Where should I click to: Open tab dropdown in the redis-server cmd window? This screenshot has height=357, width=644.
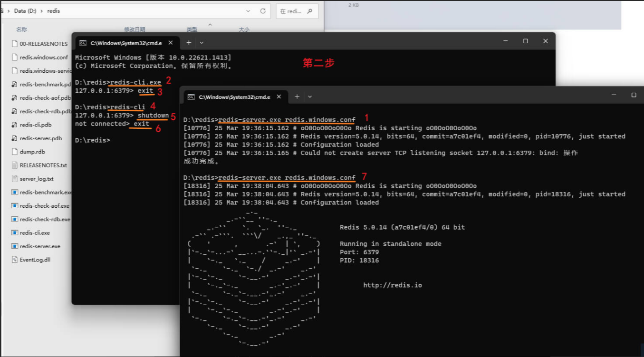click(310, 96)
